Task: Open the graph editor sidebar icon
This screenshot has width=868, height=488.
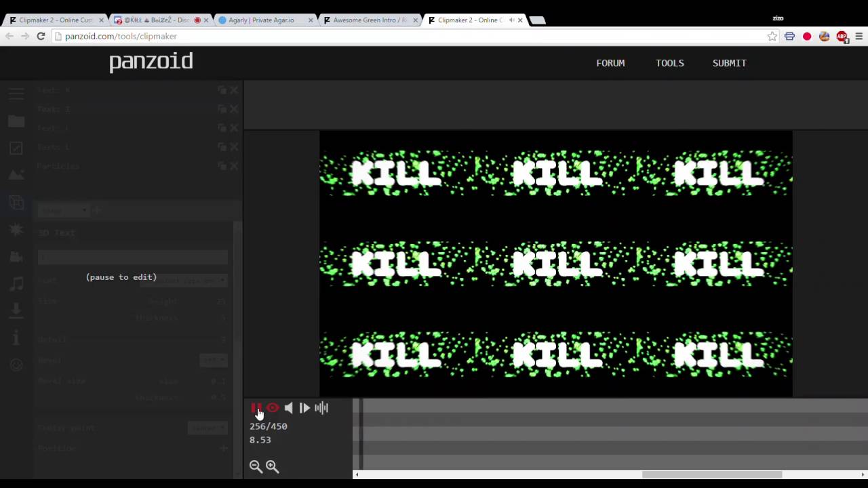Action: click(16, 148)
